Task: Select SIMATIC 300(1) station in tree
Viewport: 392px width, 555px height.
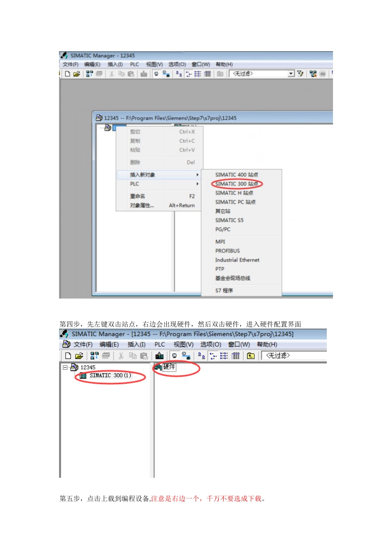Action: [x=110, y=375]
